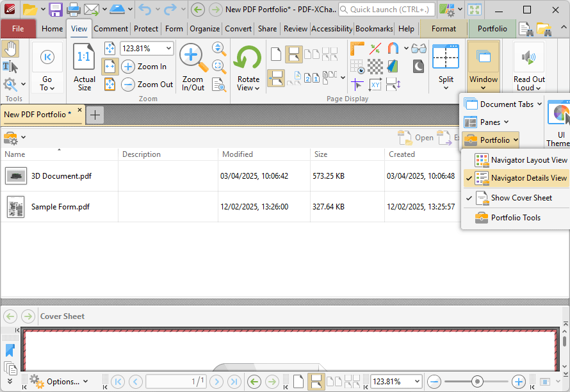Click zoom slider minus button
The image size is (570, 392).
click(434, 382)
